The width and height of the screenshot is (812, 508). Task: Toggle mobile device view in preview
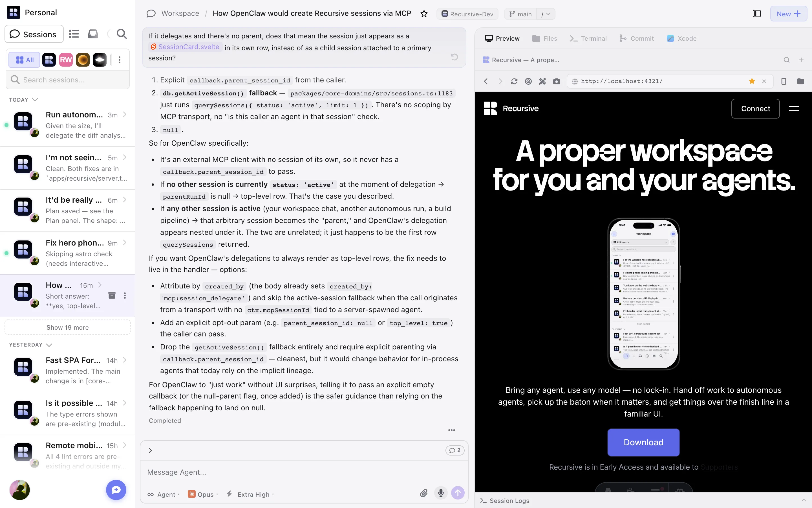[784, 81]
